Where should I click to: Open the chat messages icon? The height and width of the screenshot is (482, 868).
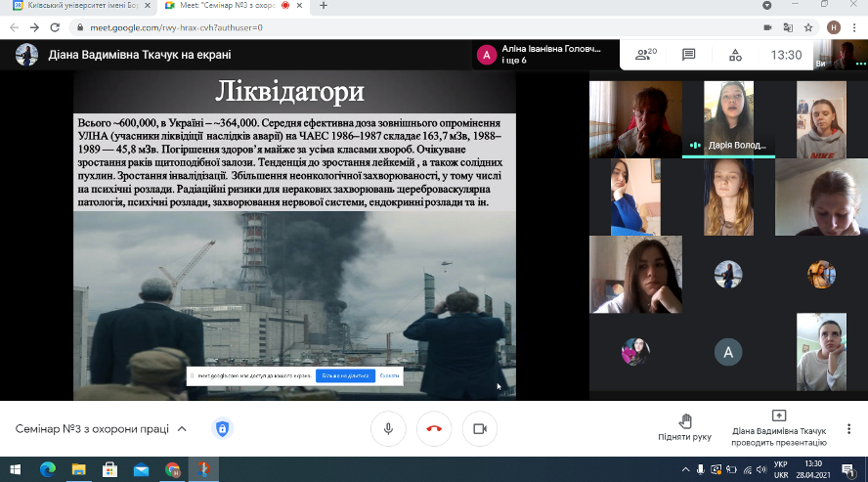pyautogui.click(x=689, y=55)
